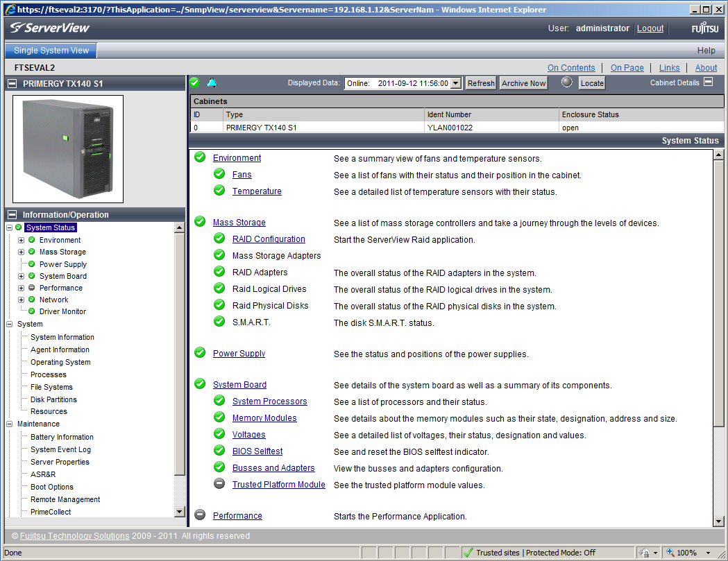Click status icon beside Temperature link
This screenshot has width=728, height=561.
(x=219, y=191)
